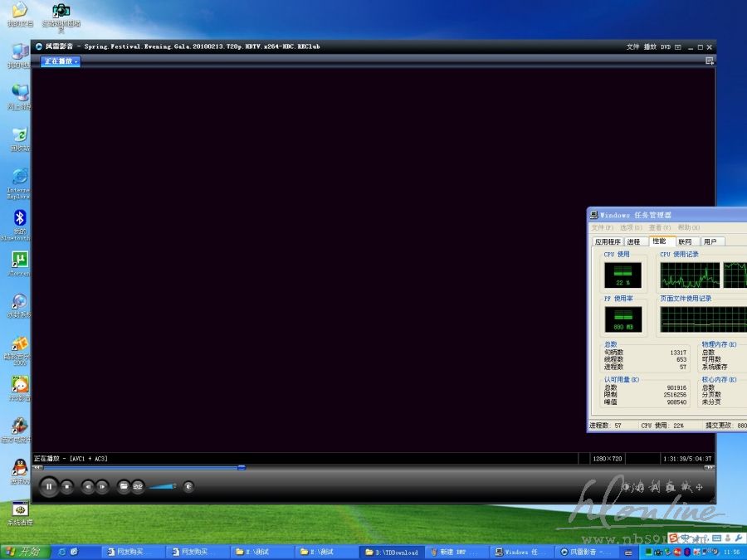Open the 选项 menu in Task Manager

pyautogui.click(x=631, y=227)
